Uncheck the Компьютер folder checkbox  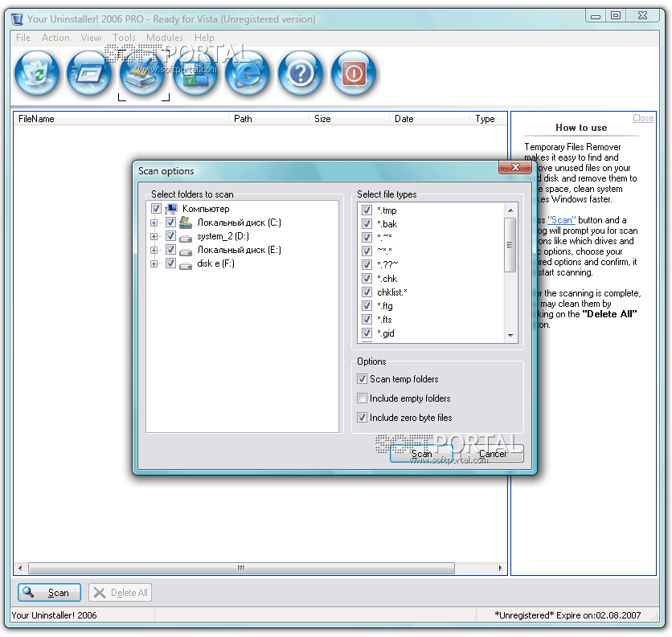tap(156, 209)
